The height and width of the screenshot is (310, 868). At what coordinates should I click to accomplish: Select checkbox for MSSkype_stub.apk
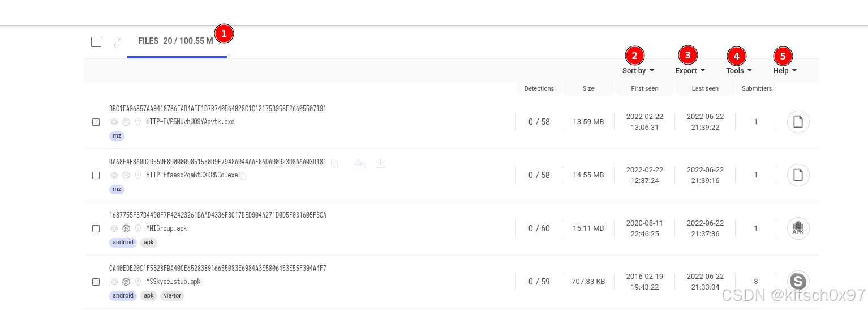tap(96, 282)
